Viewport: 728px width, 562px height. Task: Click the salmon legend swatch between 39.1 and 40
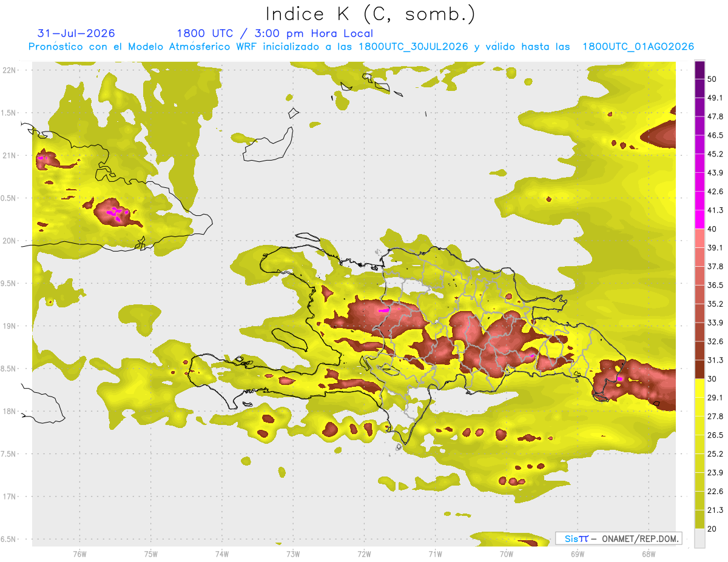pyautogui.click(x=699, y=238)
